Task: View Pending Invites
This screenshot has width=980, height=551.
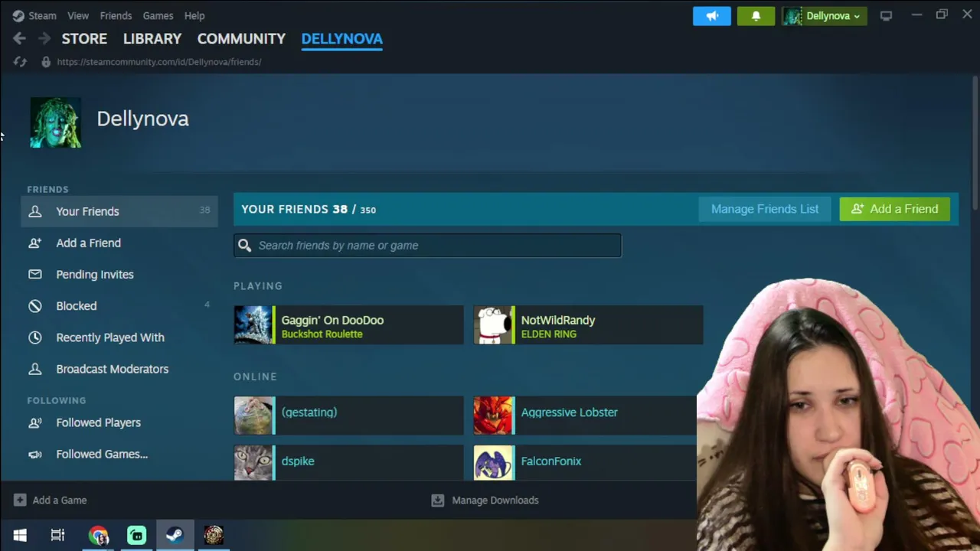Action: point(119,274)
